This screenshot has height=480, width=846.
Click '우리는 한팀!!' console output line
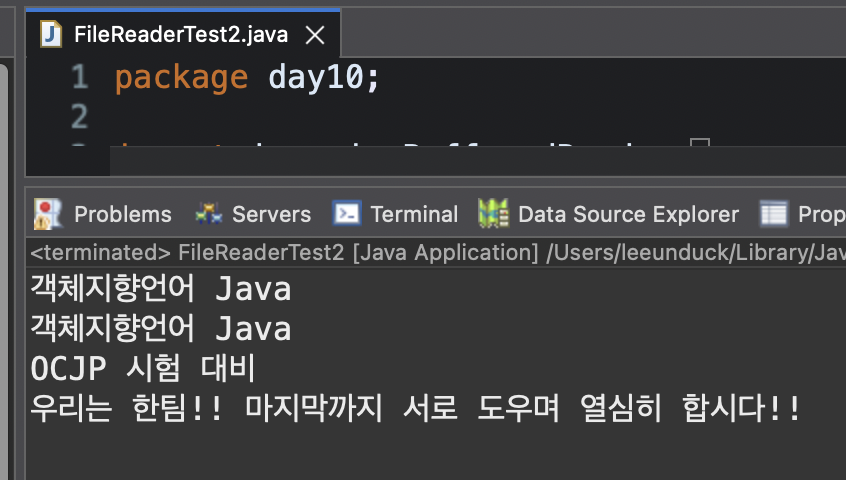click(415, 408)
